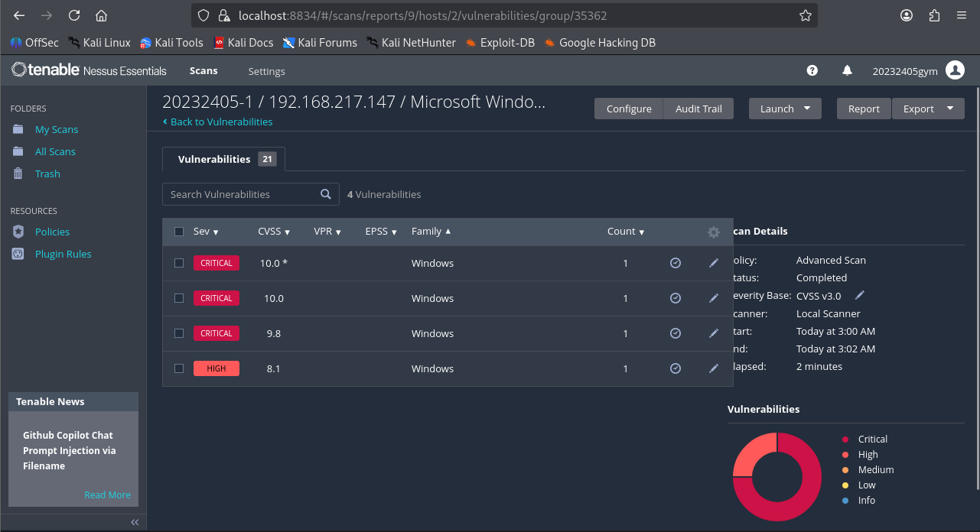Go back using the browser back arrow

coord(19,15)
